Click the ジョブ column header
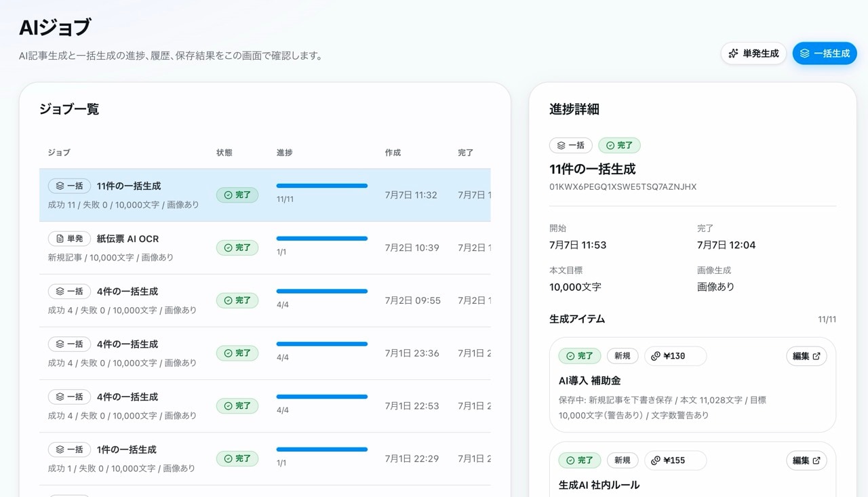 point(59,153)
